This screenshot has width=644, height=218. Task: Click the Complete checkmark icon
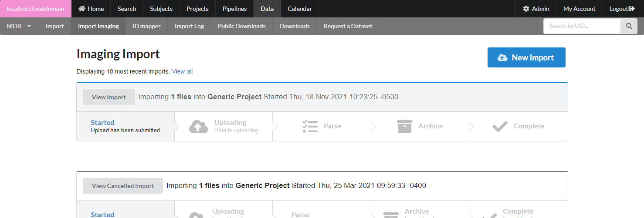point(500,126)
